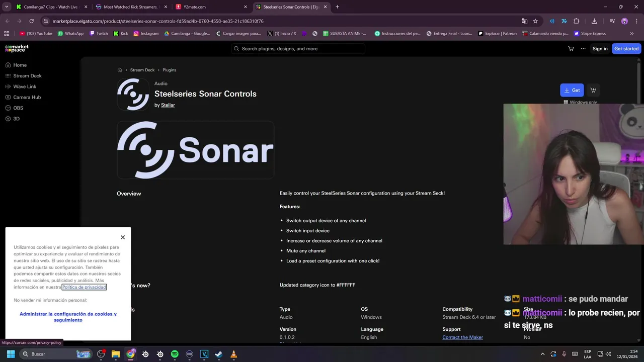Open the Elgato marketplace logo
Viewport: 644px width, 362px height.
17,48
